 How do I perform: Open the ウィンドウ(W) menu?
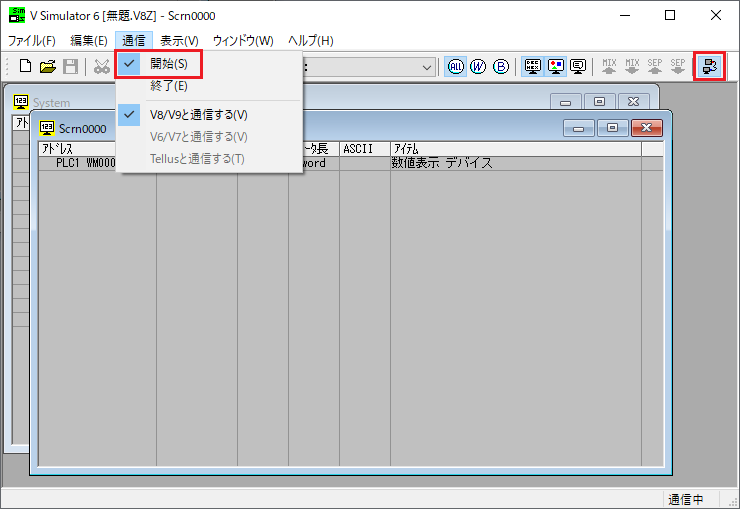(x=243, y=41)
